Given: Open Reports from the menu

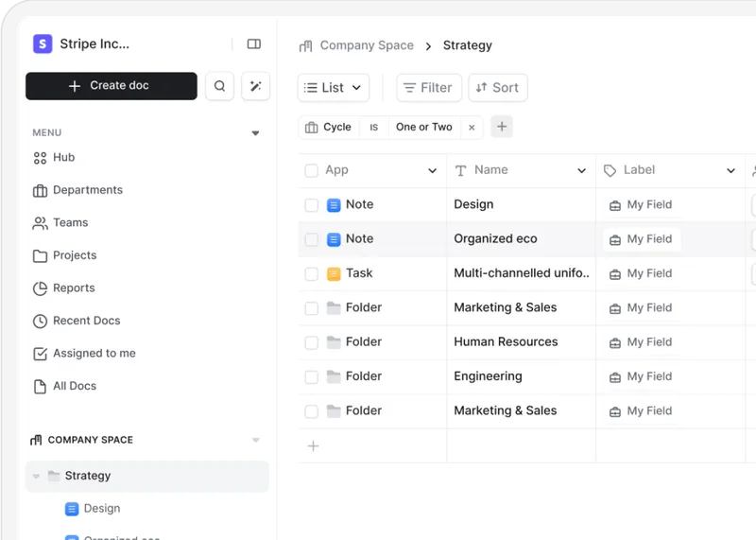Looking at the screenshot, I should pos(64,288).
